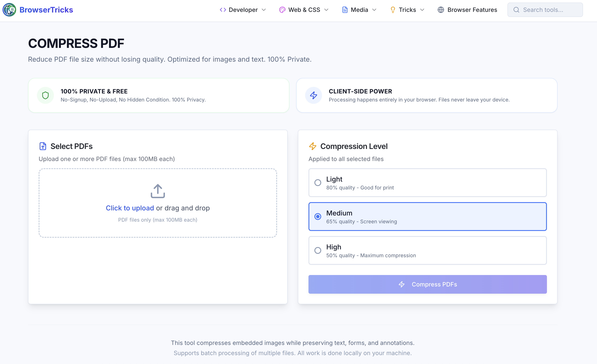Click the upload arrow icon in drop zone
This screenshot has width=597, height=364.
157,191
